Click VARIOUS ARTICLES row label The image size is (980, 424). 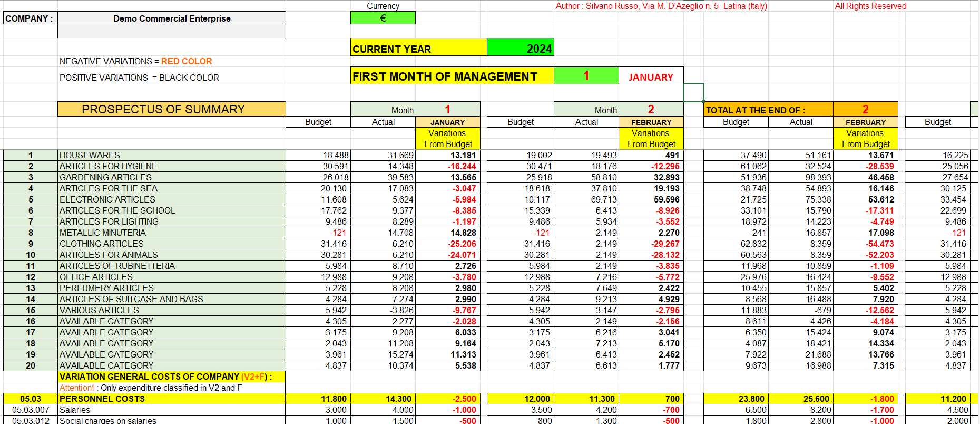coord(172,310)
